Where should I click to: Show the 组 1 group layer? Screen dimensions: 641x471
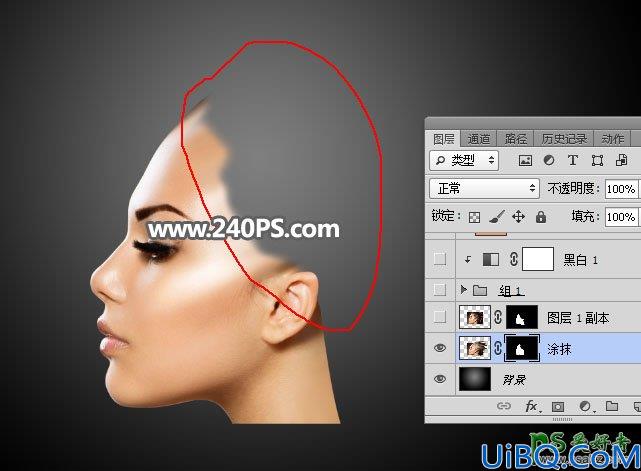point(440,290)
